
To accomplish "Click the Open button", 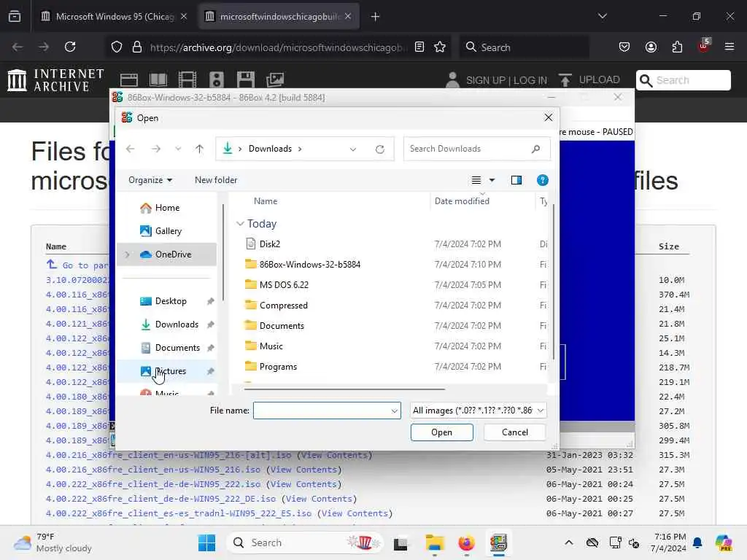I will coord(441,432).
